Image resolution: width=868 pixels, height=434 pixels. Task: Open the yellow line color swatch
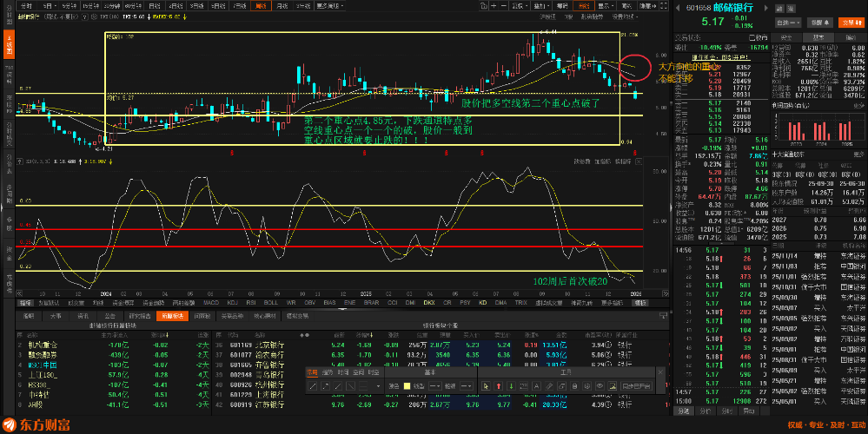point(407,386)
